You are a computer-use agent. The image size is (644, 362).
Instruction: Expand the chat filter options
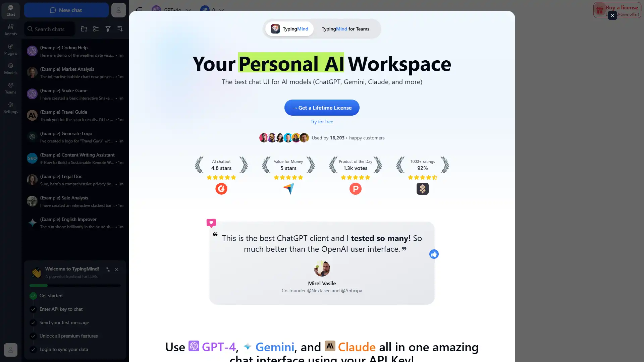pos(108,29)
